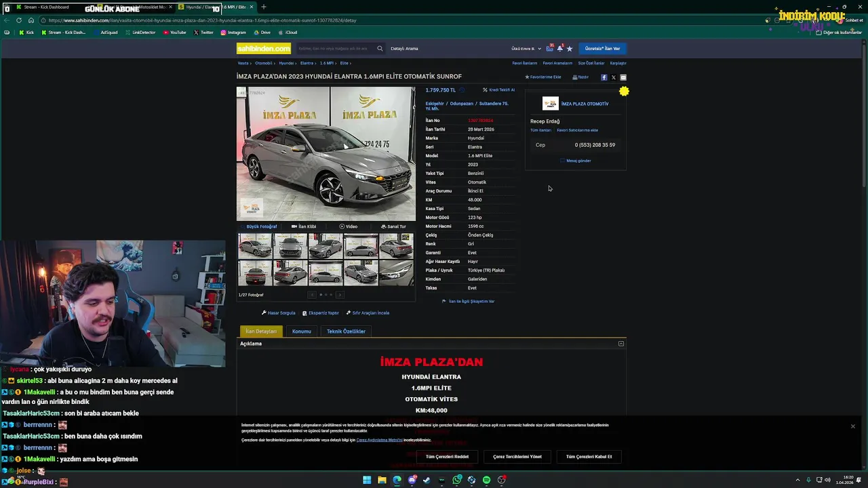
Task: Open Twitter bookmark
Action: click(203, 33)
